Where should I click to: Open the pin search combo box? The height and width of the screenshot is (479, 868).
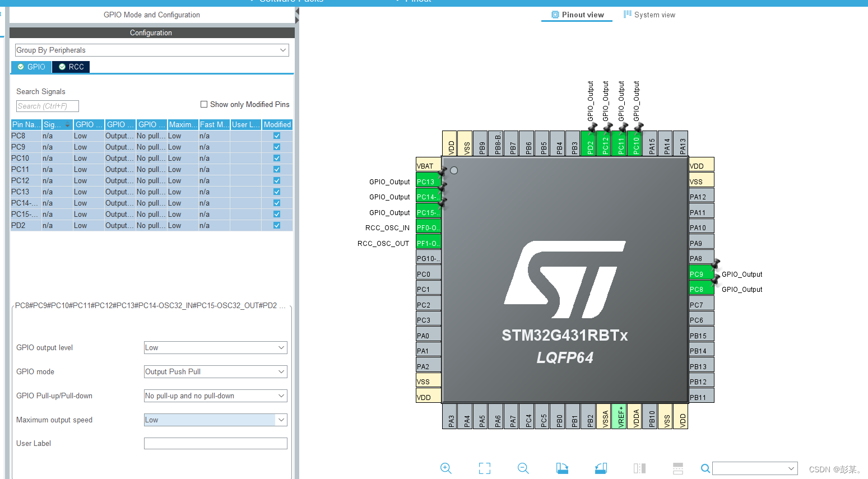755,468
